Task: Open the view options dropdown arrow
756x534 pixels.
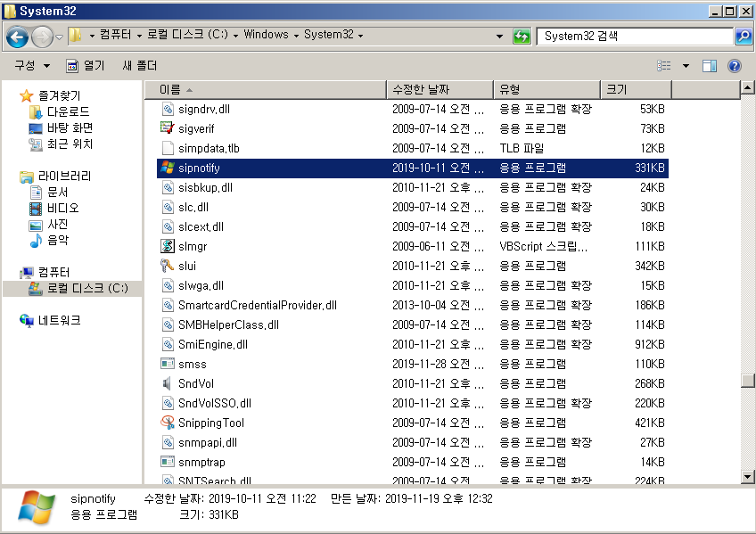Action: (686, 66)
